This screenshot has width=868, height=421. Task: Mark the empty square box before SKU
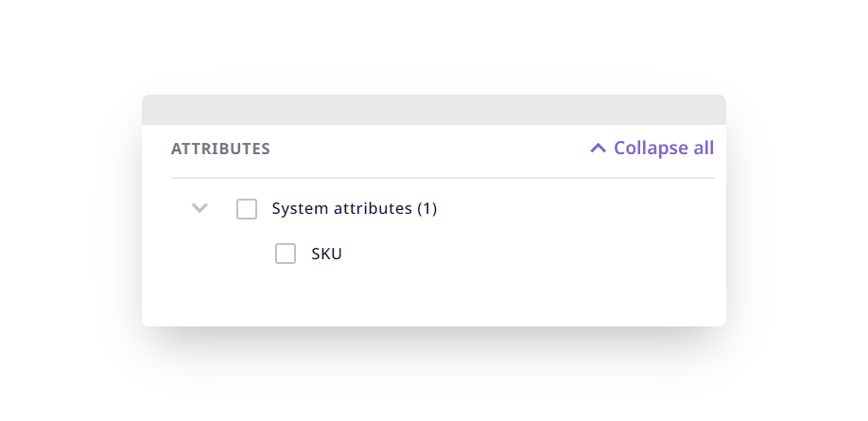(x=286, y=254)
